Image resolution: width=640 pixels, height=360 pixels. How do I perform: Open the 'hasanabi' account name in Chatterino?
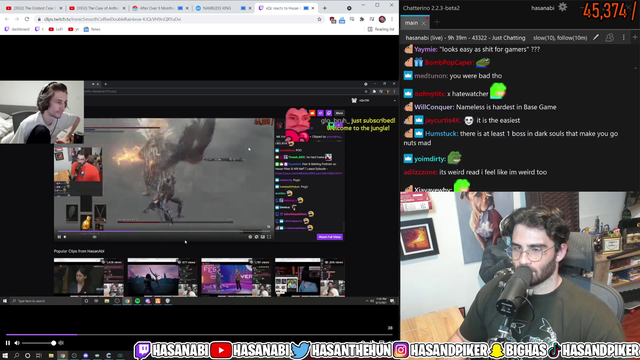click(x=542, y=8)
